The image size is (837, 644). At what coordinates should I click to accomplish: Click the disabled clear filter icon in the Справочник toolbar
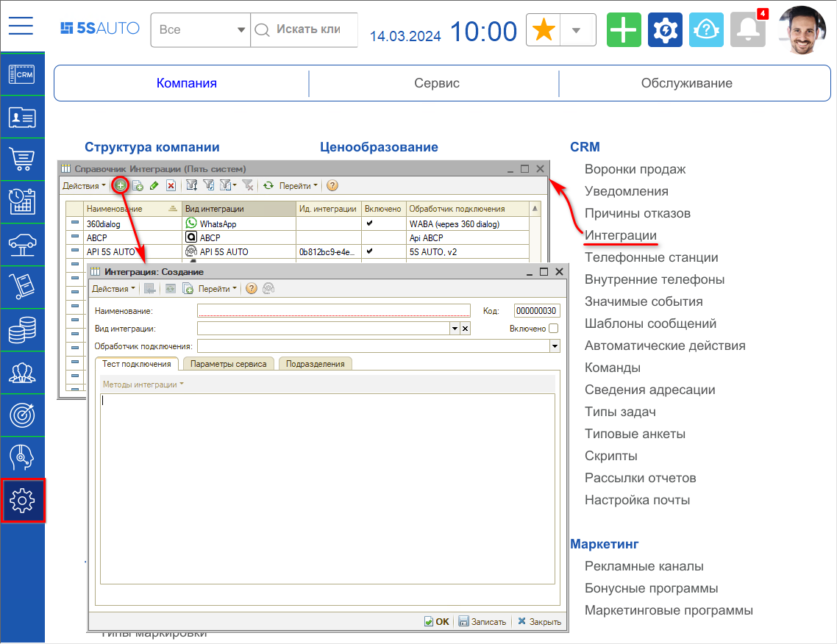(248, 185)
